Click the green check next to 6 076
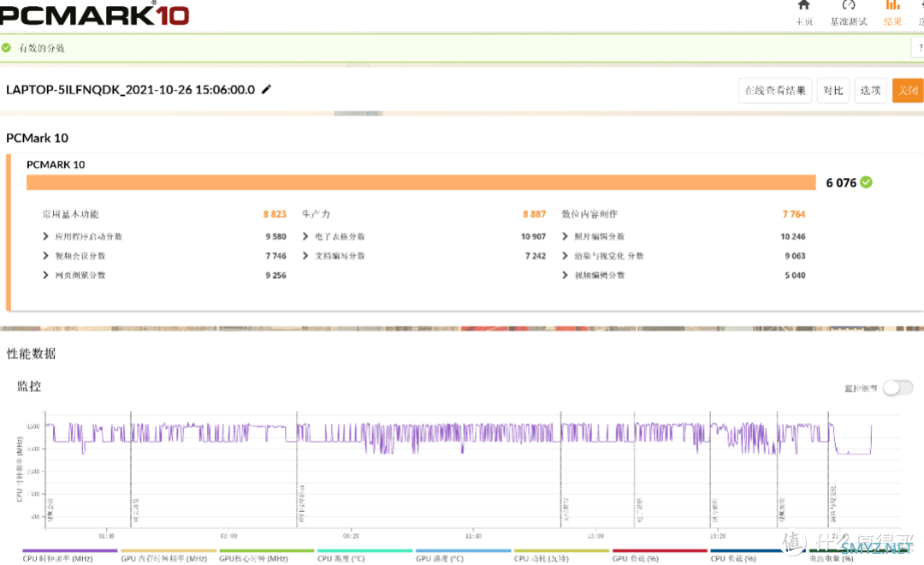Screen dimensions: 924x565 pos(866,182)
